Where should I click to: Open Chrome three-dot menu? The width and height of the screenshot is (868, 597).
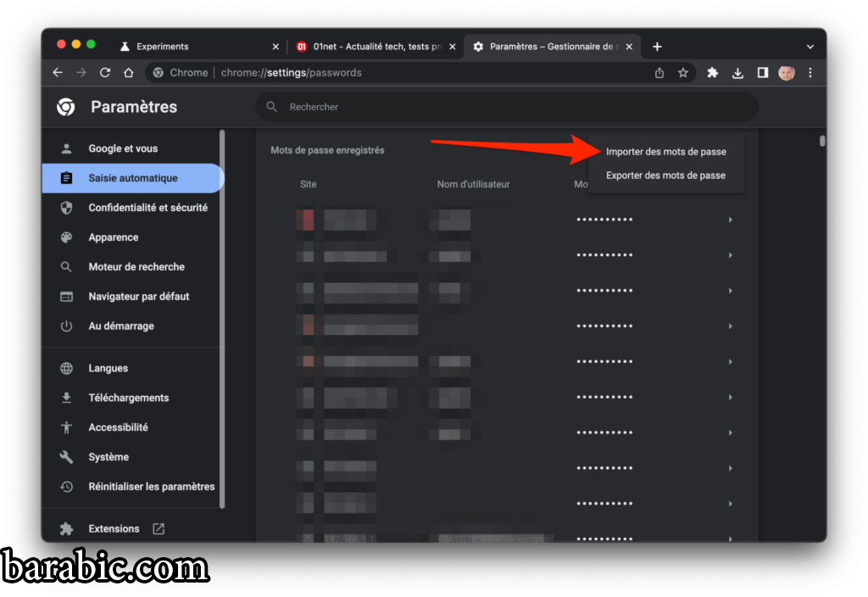(x=810, y=73)
